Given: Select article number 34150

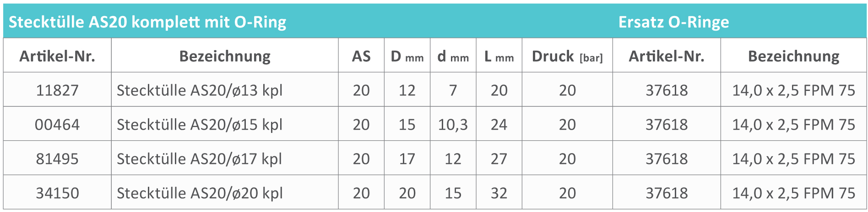Looking at the screenshot, I should point(57,193).
